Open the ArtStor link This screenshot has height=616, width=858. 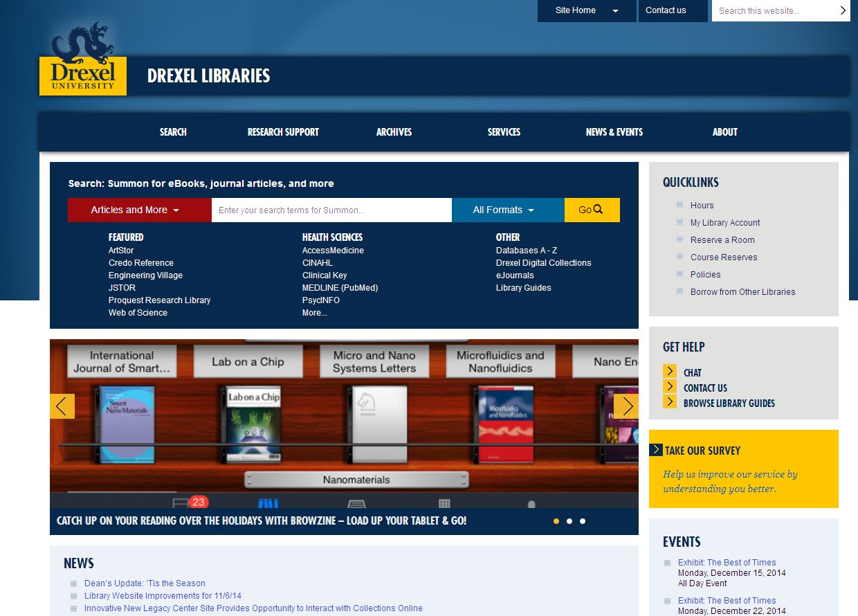coord(121,251)
